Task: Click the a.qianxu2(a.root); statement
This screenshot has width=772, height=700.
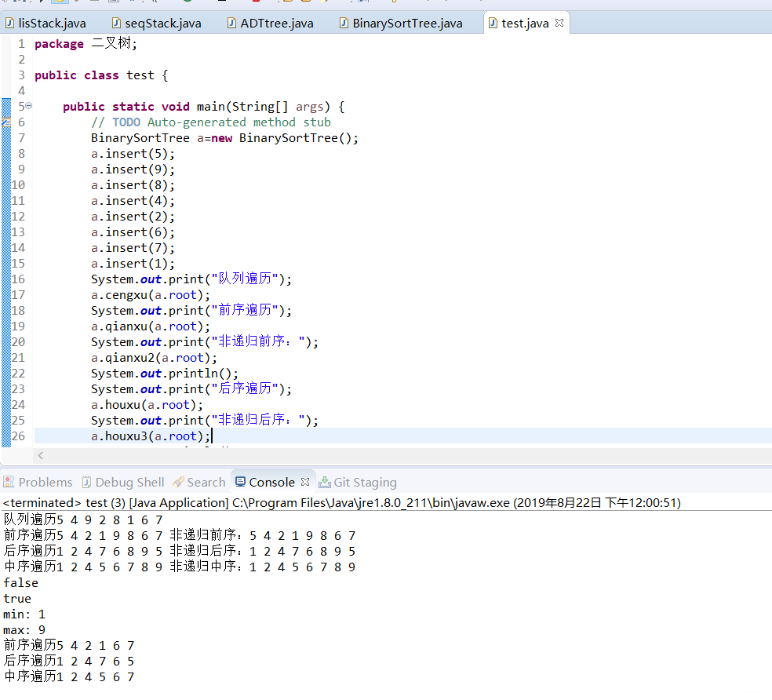Action: [154, 358]
